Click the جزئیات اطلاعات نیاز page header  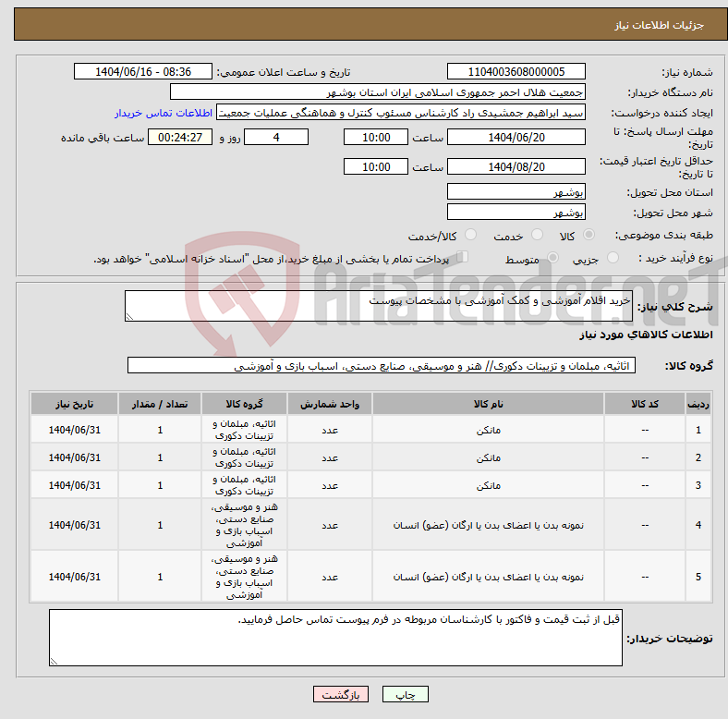pos(659,25)
